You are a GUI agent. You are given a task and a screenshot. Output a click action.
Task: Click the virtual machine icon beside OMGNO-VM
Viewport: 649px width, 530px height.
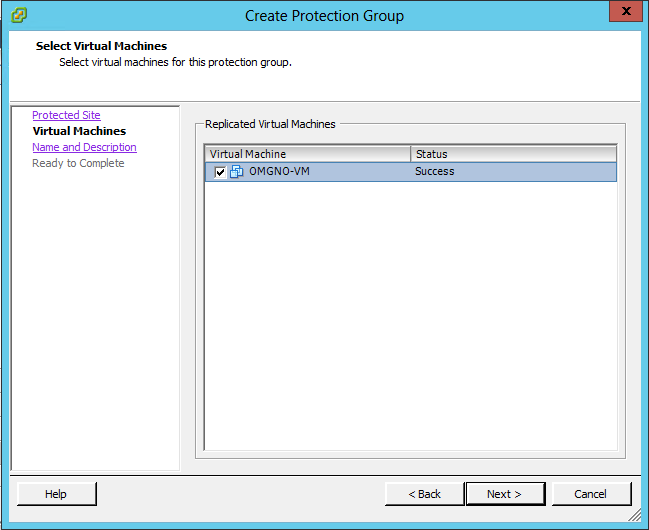pyautogui.click(x=237, y=172)
